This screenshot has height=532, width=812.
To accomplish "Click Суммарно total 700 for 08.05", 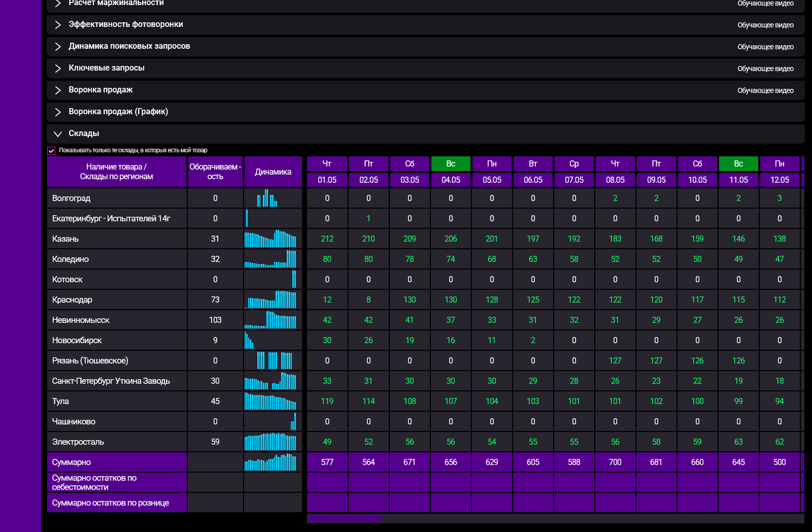I will coord(615,462).
